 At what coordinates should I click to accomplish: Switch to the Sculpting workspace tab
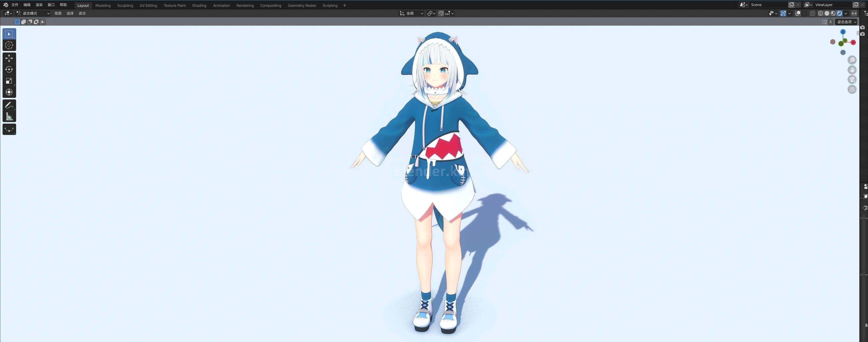pos(125,5)
